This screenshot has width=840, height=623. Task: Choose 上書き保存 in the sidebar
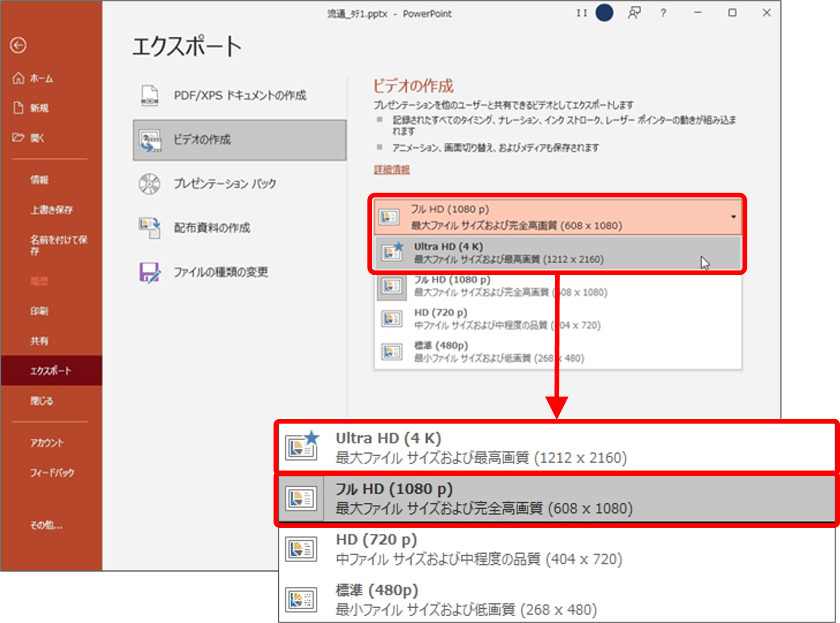coord(51,210)
